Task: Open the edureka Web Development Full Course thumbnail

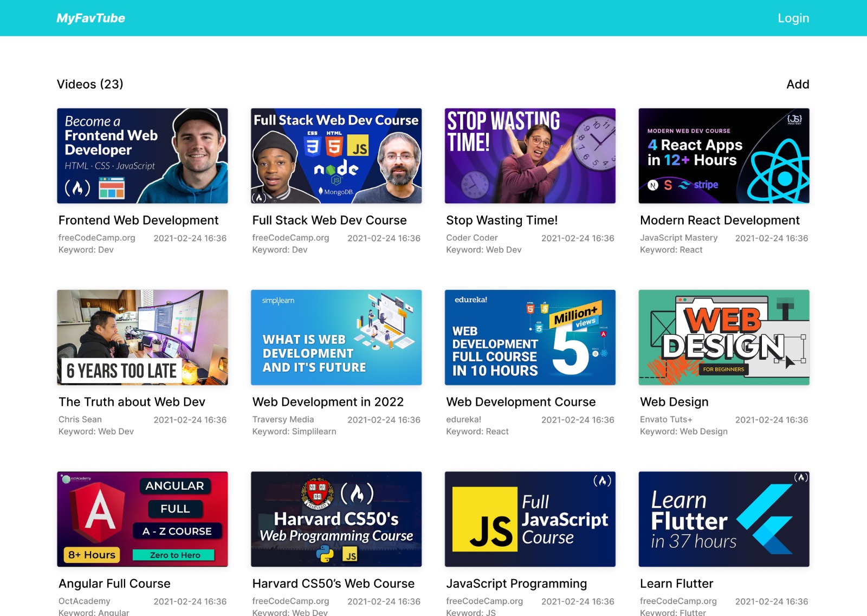Action: coord(530,338)
